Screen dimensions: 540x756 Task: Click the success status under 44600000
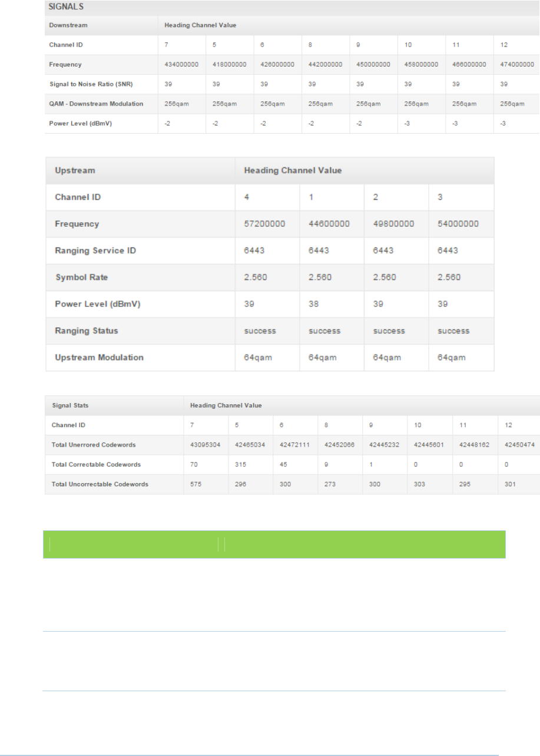point(324,331)
